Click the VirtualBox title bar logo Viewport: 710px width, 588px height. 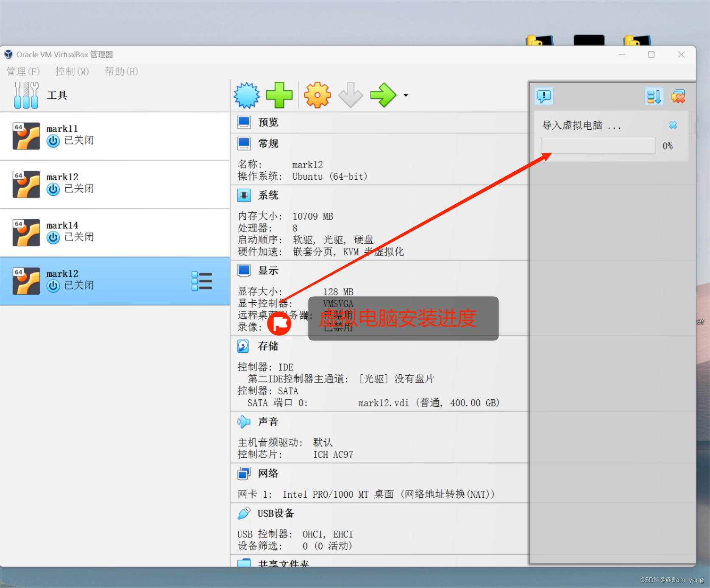point(8,54)
